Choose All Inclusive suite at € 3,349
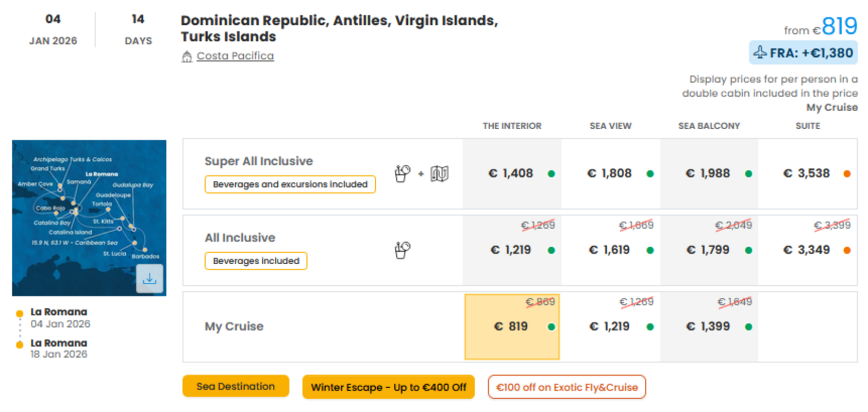This screenshot has height=412, width=868. click(x=808, y=250)
